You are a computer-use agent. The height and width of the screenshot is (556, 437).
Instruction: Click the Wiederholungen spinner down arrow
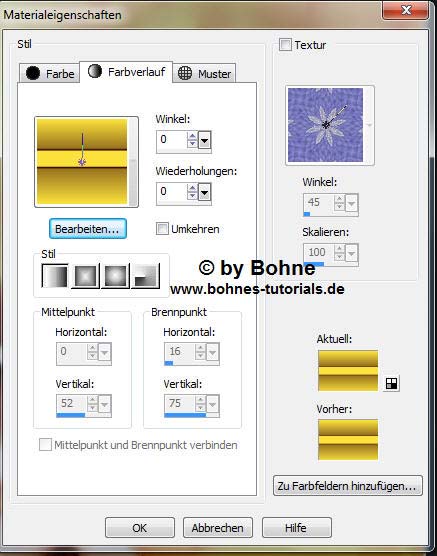[x=193, y=196]
